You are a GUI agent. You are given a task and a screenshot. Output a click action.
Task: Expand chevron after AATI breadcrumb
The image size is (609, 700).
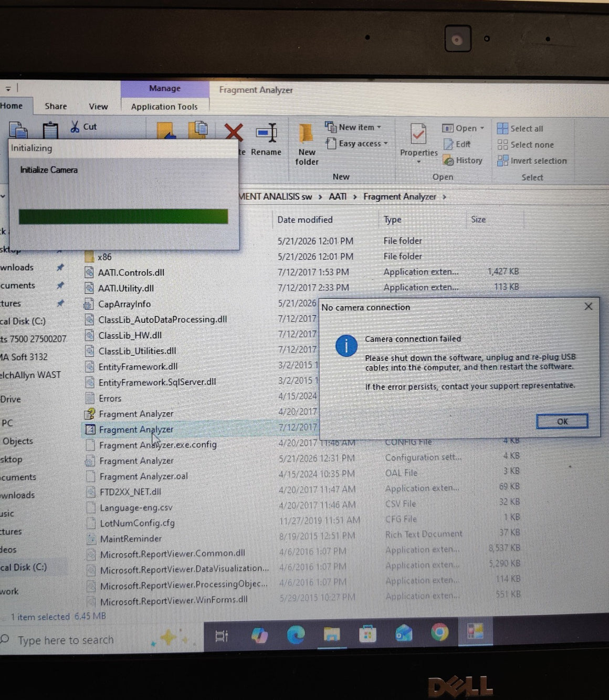pyautogui.click(x=355, y=197)
